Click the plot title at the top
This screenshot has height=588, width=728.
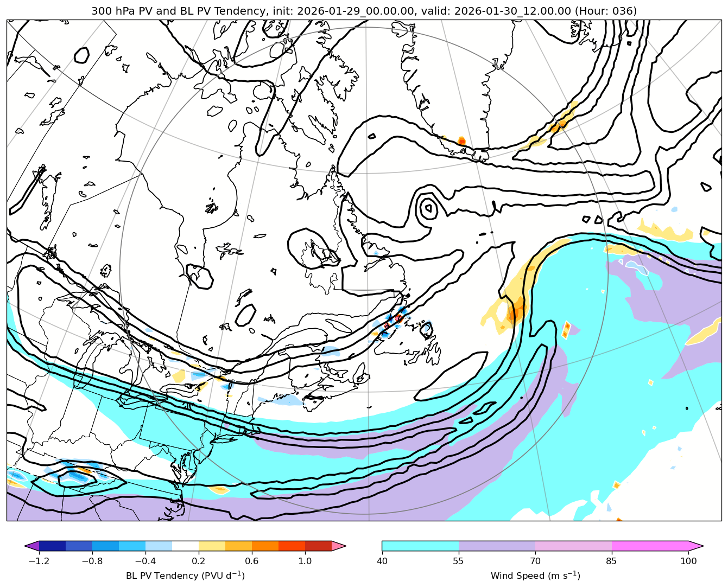pyautogui.click(x=364, y=11)
